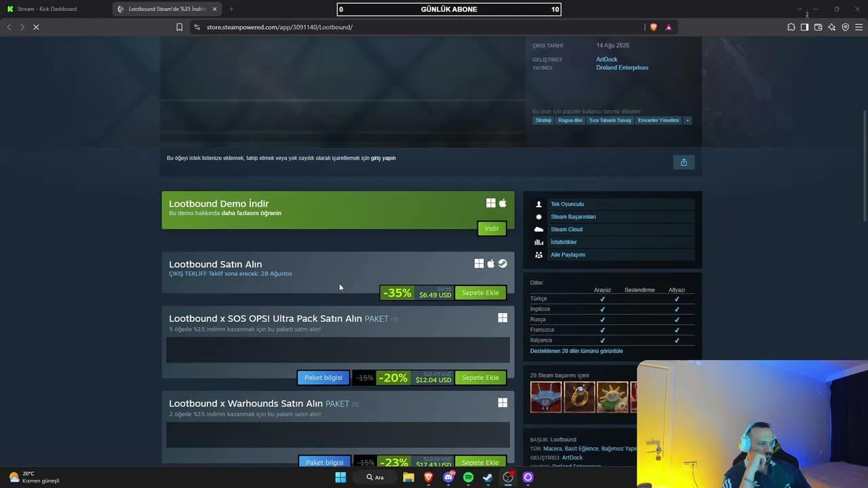The height and width of the screenshot is (488, 868).
Task: Click the -35% discount badge
Action: point(397,293)
